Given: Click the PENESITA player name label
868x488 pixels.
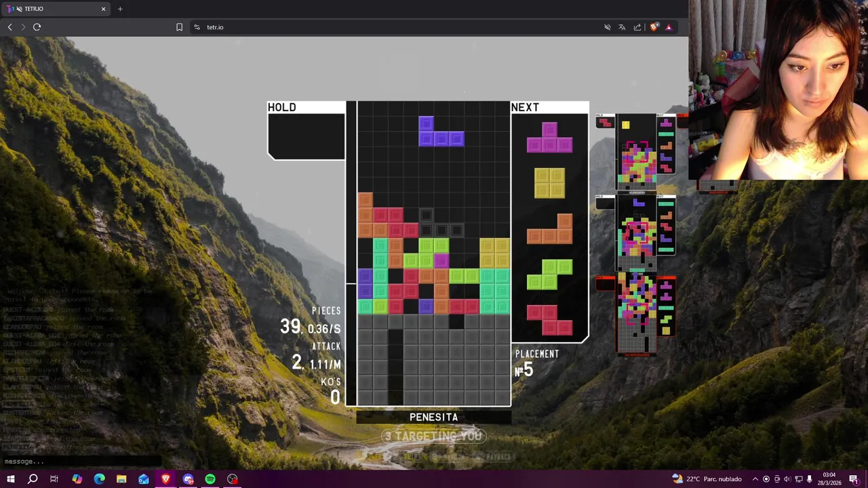Looking at the screenshot, I should [433, 418].
